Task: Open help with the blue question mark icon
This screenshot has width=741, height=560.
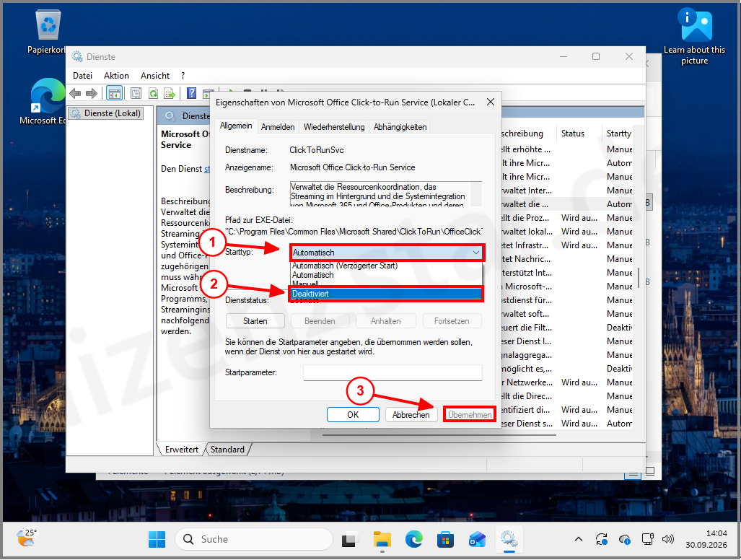Action: (191, 93)
